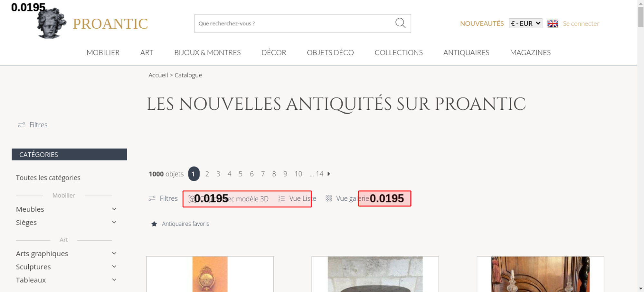Expand the Meubles category

click(x=114, y=209)
